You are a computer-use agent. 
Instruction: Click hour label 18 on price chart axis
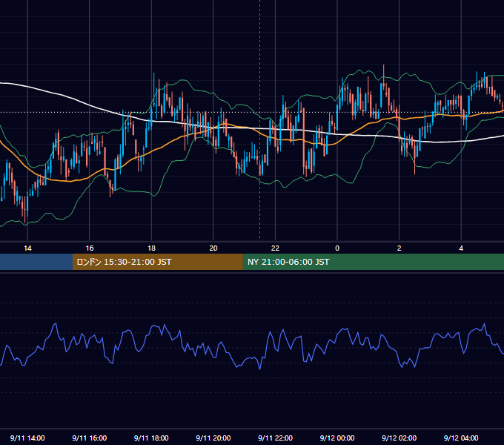tap(151, 248)
